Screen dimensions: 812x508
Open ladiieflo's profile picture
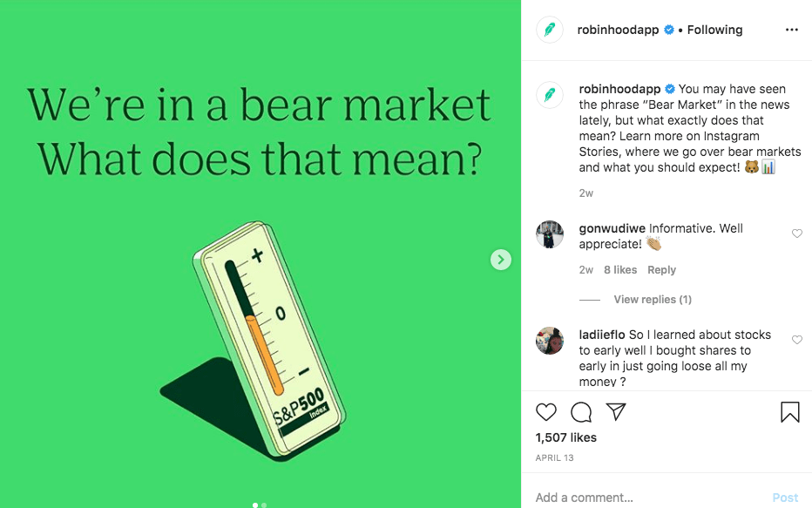[x=550, y=341]
